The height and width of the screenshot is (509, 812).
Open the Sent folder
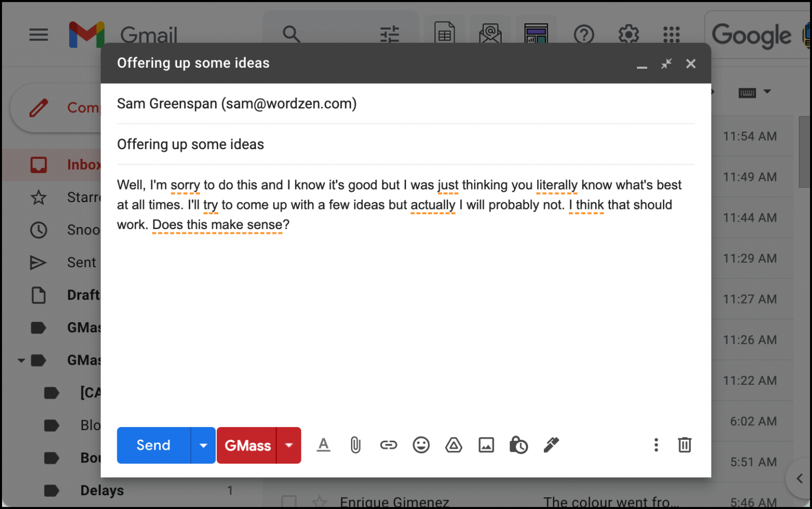click(81, 262)
